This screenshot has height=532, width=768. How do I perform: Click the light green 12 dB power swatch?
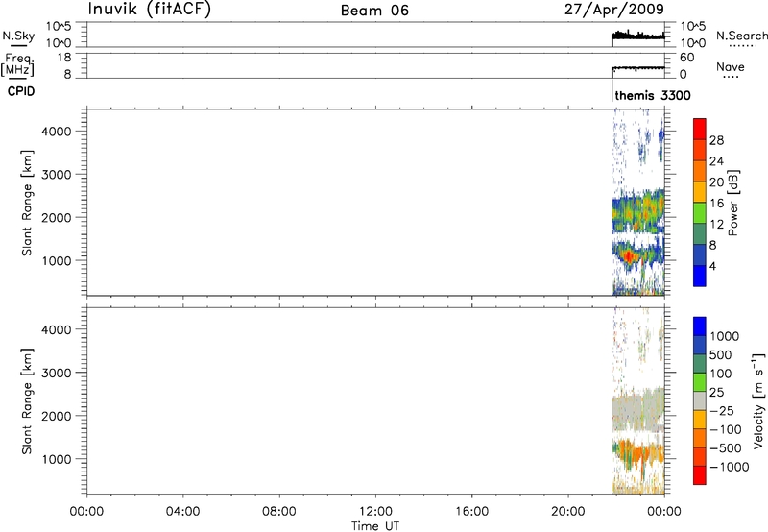(x=700, y=213)
